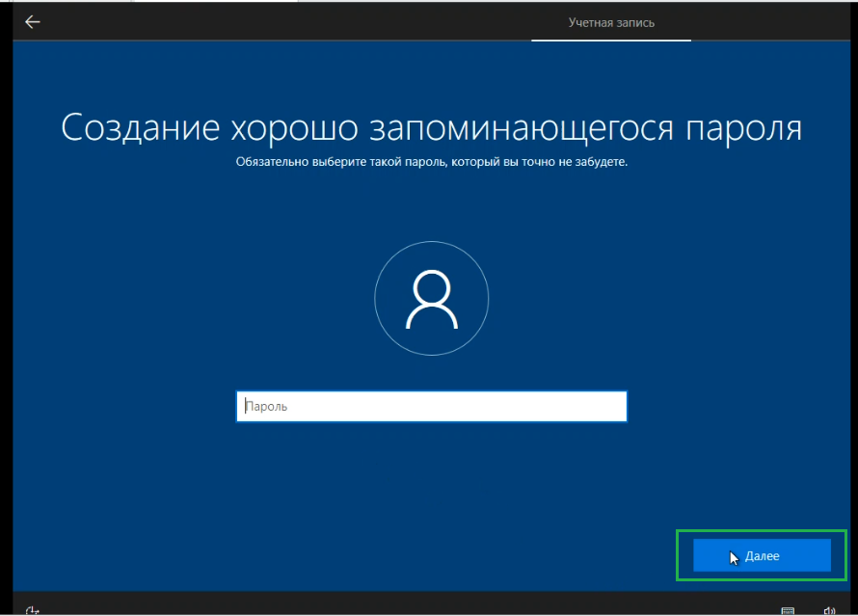
Task: Focus the Пароль password field
Action: [431, 407]
